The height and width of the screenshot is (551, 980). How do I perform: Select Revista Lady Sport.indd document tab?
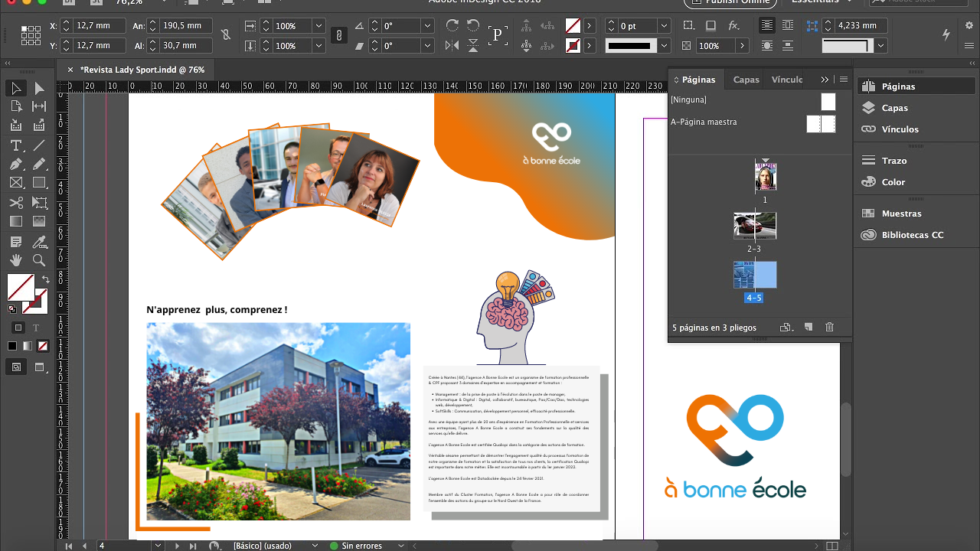[142, 70]
